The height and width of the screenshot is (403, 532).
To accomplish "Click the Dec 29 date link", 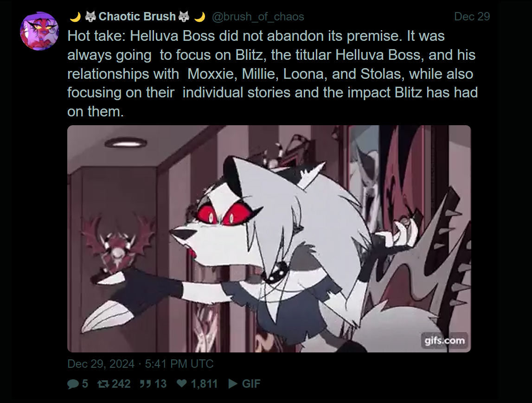I will point(472,17).
